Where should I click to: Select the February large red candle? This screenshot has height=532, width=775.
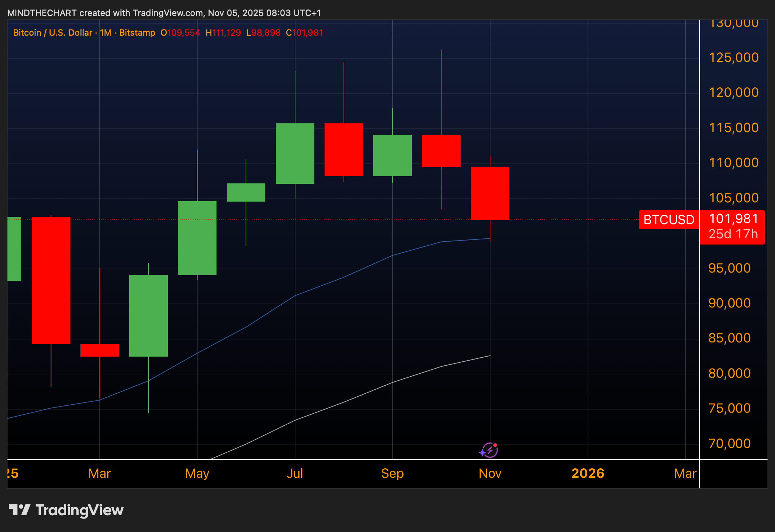tap(51, 280)
